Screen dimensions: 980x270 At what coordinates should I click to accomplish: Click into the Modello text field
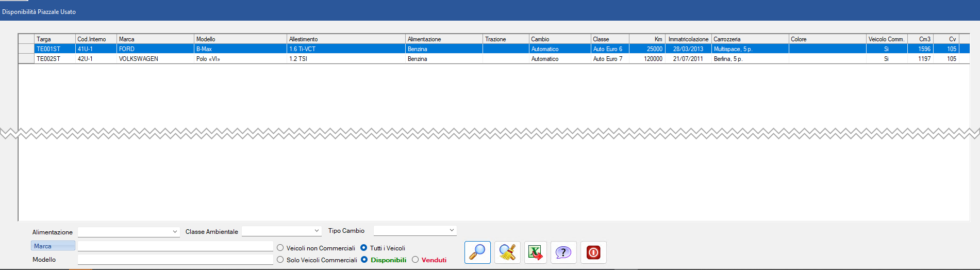(175, 260)
